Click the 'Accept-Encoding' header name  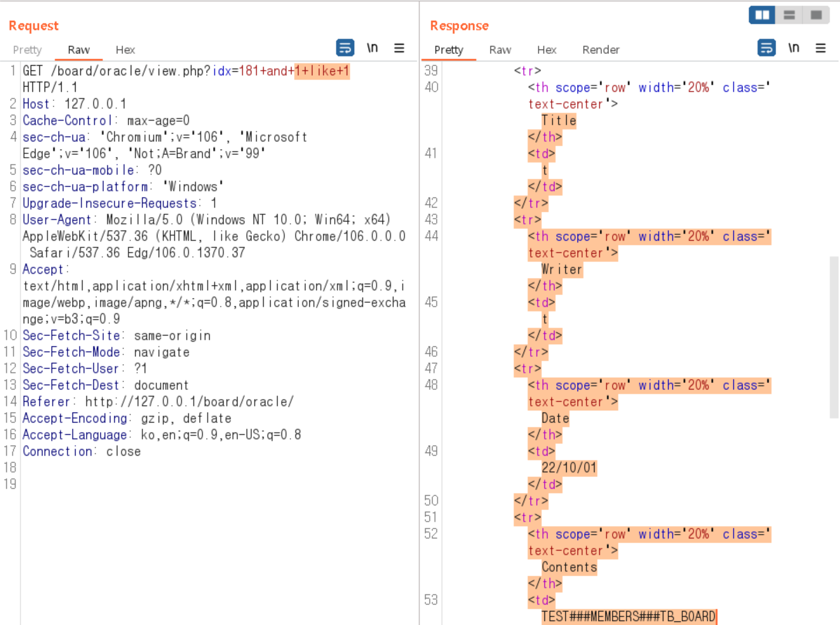pyautogui.click(x=75, y=418)
